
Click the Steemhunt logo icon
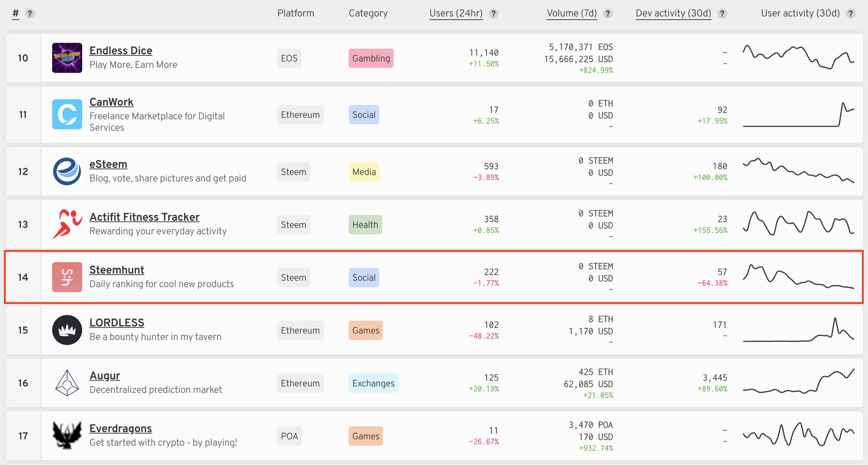point(67,277)
